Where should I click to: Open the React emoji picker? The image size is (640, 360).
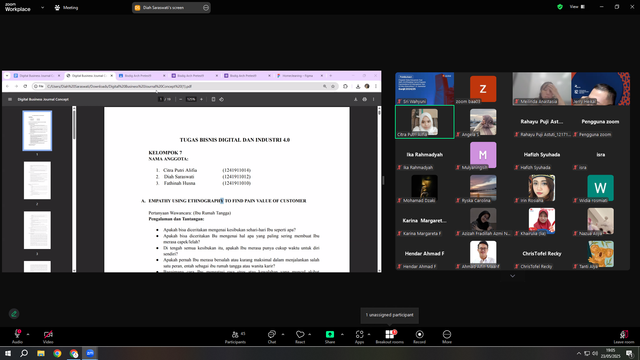300,337
